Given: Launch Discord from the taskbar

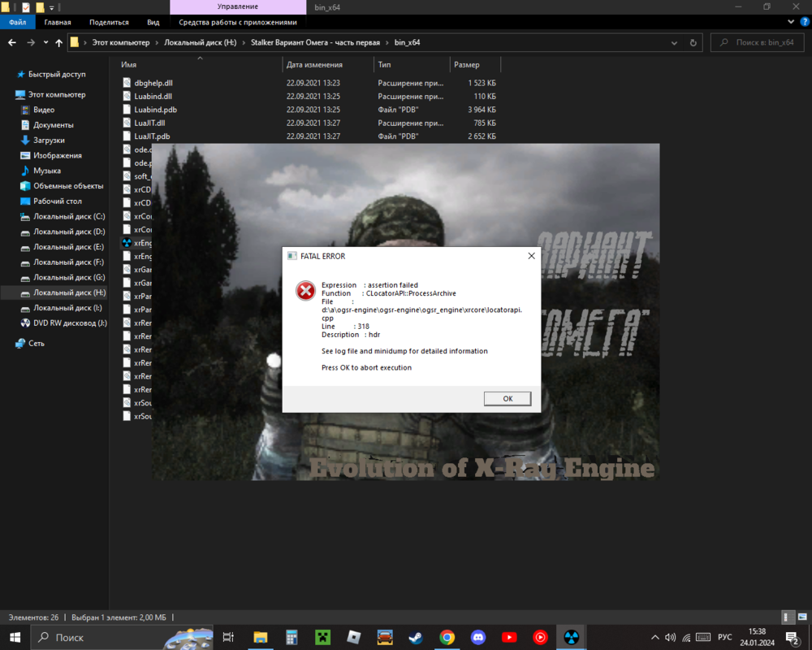Looking at the screenshot, I should 478,637.
